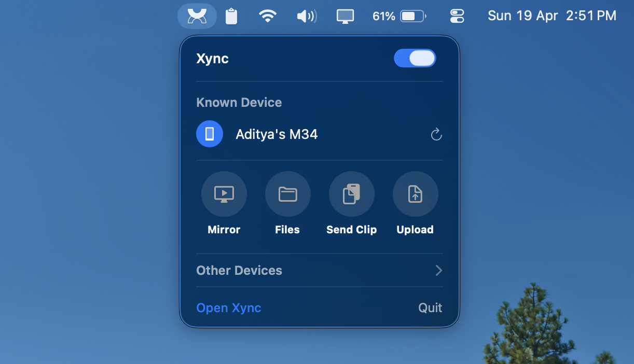This screenshot has height=364, width=634.
Task: Expand Other Devices chevron
Action: [x=439, y=270]
